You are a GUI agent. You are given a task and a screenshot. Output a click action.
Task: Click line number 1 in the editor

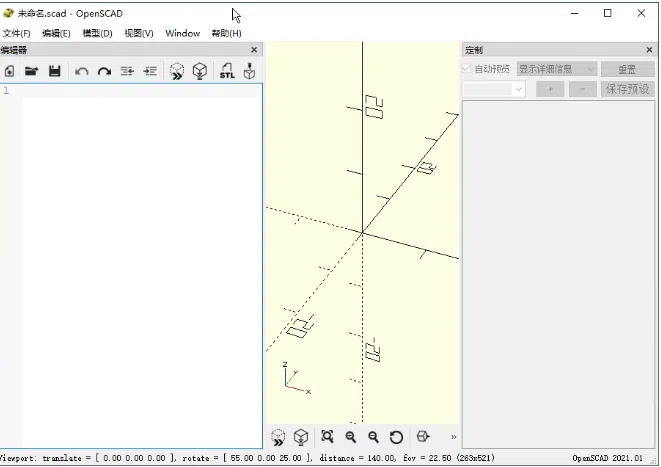6,90
